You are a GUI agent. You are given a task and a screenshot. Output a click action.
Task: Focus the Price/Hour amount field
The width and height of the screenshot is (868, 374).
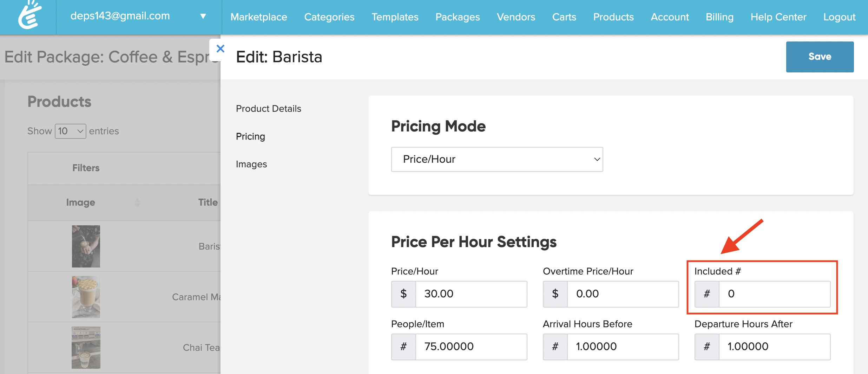pos(471,294)
